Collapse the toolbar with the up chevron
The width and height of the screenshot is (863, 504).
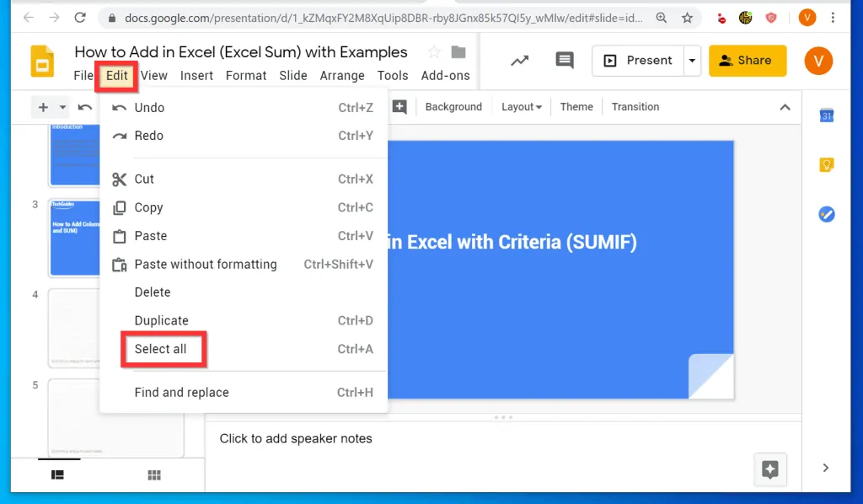[785, 107]
